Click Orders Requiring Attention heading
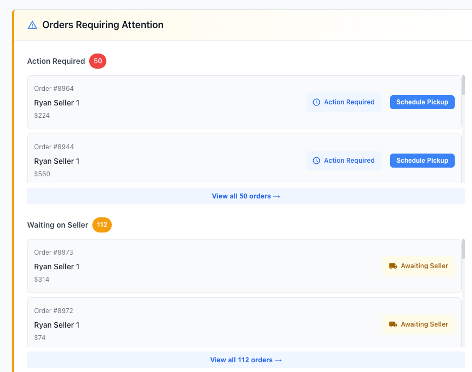Viewport: 472px width, 372px height. [x=103, y=25]
